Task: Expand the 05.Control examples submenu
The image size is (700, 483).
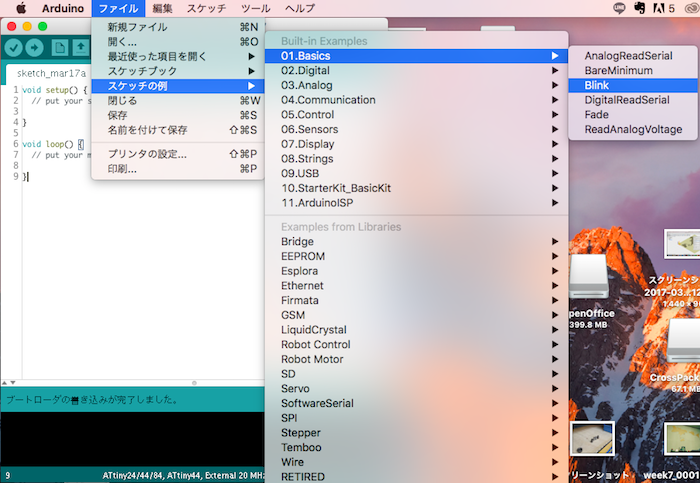Action: click(x=417, y=115)
